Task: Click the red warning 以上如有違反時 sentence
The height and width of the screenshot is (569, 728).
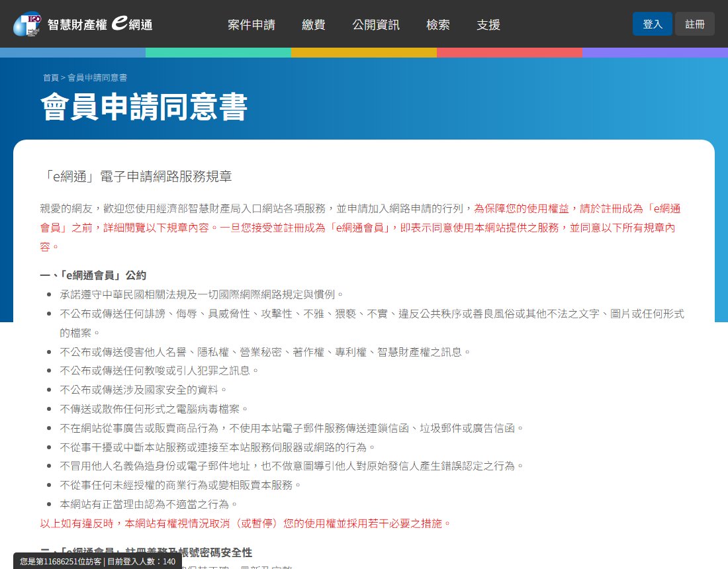Action: click(x=245, y=523)
